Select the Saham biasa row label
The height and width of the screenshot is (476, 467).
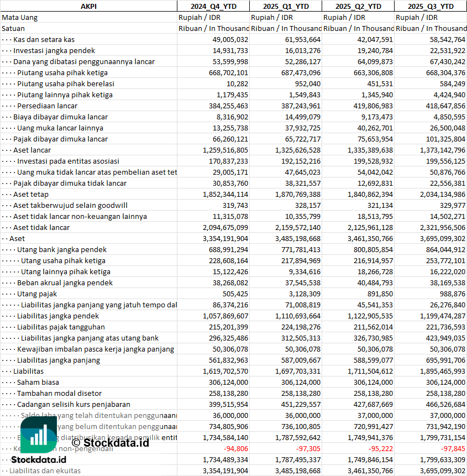click(x=38, y=382)
